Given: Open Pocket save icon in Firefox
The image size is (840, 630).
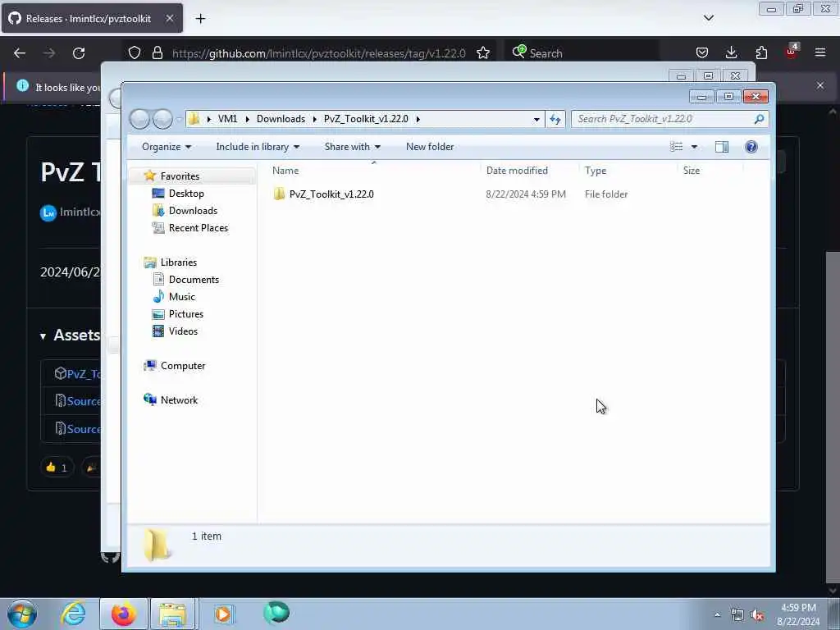Looking at the screenshot, I should (x=702, y=52).
